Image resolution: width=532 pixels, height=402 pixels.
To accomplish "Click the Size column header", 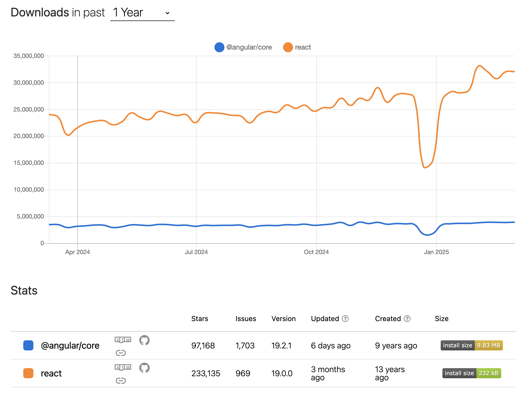I will coord(441,319).
